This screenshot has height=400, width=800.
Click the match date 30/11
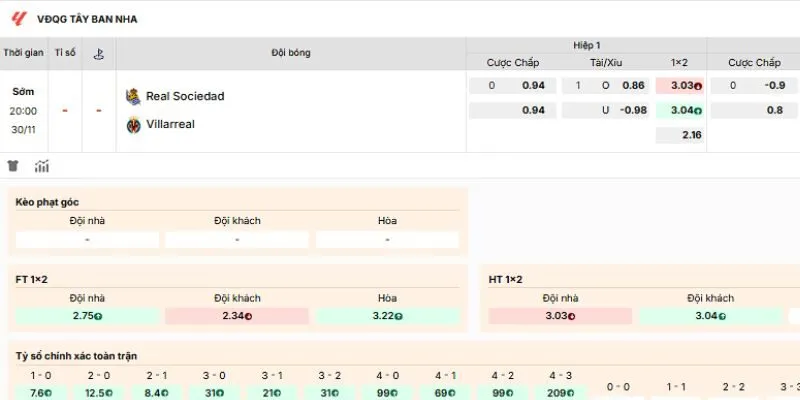(23, 130)
